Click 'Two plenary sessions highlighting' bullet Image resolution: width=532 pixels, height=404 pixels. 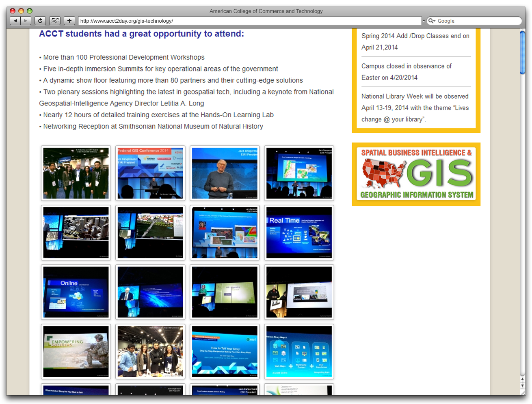pos(186,98)
